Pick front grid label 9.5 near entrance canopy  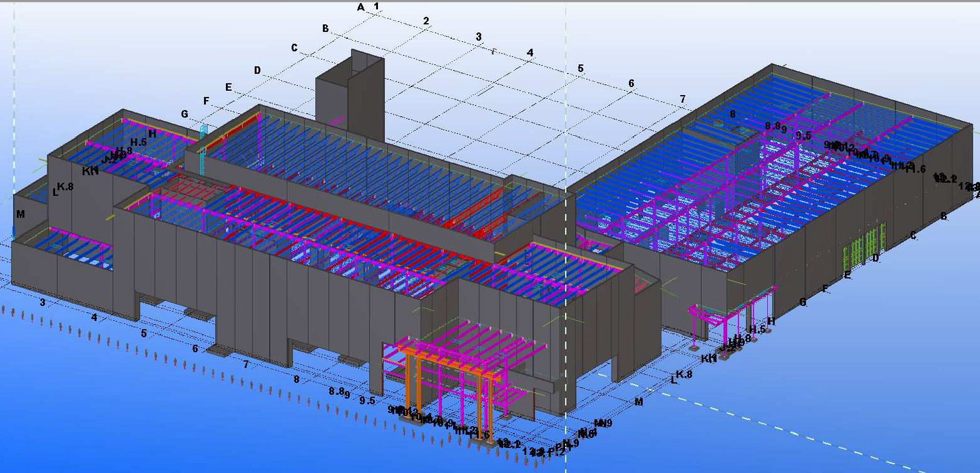coord(367,400)
